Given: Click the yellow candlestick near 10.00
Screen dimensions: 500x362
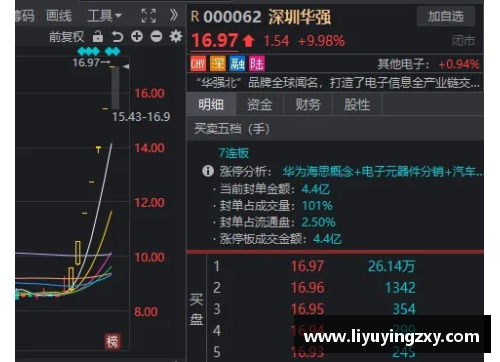Looking at the screenshot, I should pos(78,253).
